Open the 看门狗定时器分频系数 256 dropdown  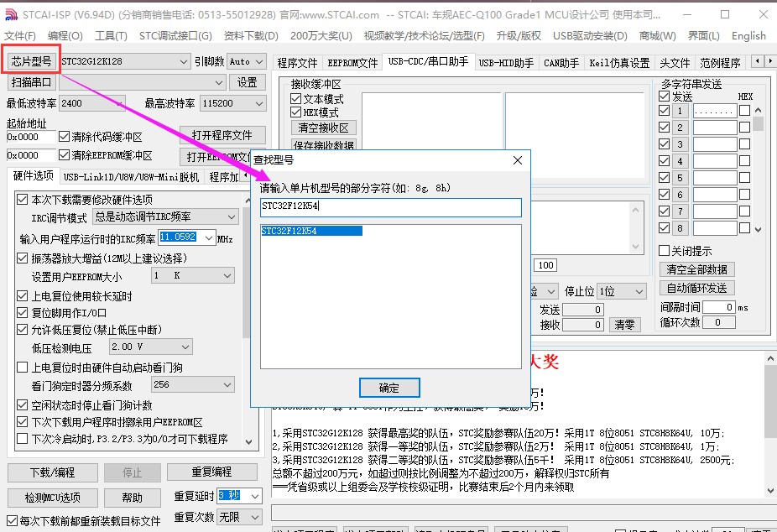(x=192, y=384)
